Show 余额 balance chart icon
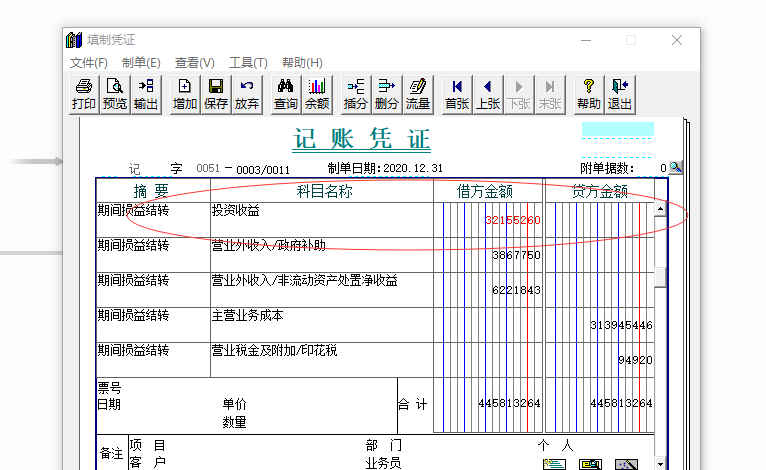Image resolution: width=766 pixels, height=470 pixels. click(317, 94)
